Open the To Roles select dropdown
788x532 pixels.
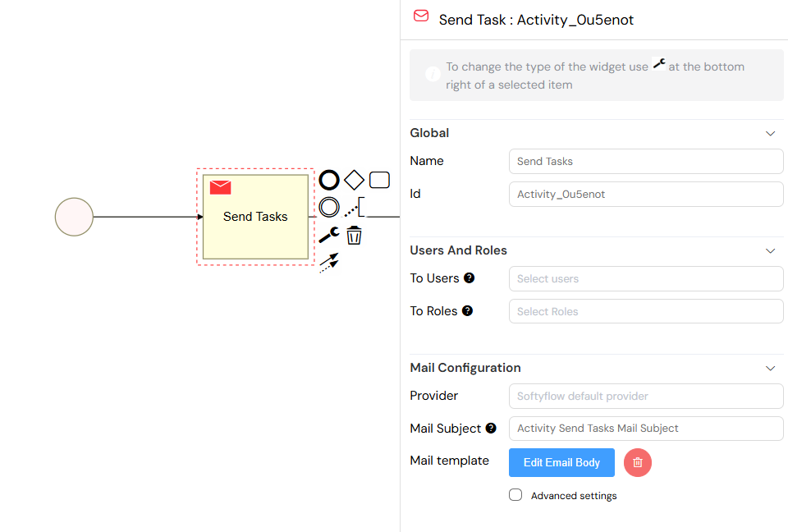(x=646, y=311)
